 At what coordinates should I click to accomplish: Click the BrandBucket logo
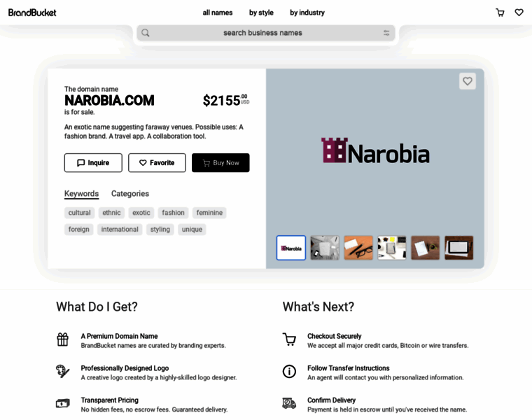pyautogui.click(x=32, y=13)
